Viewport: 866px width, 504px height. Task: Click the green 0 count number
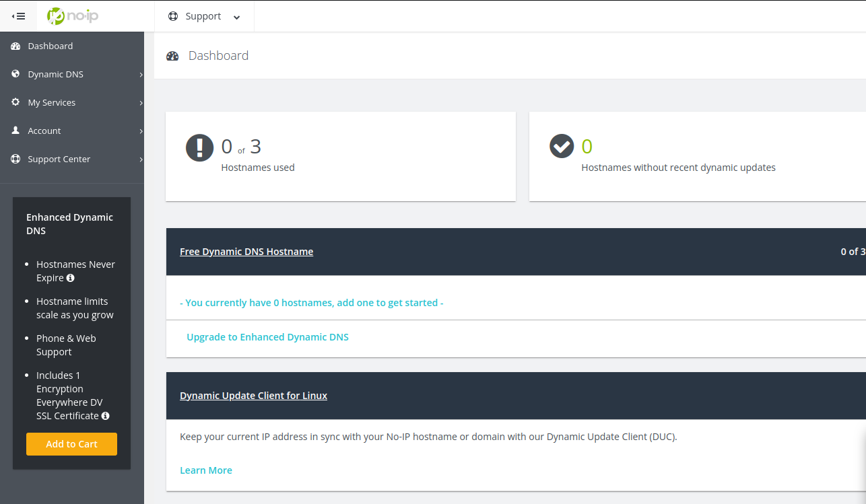point(587,146)
